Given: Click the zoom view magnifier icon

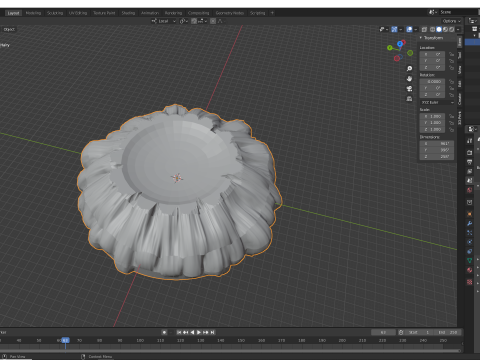Looking at the screenshot, I should coord(409,69).
